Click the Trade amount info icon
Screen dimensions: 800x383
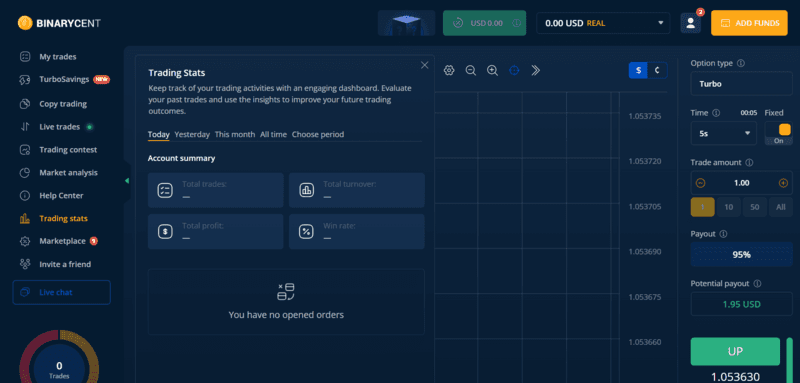click(749, 163)
